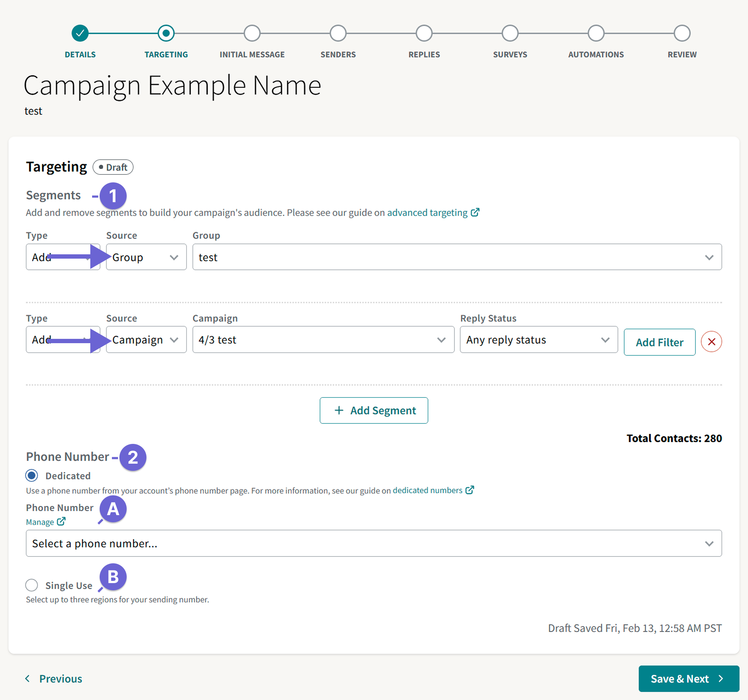The width and height of the screenshot is (748, 700).
Task: Follow the advanced targeting link
Action: 426,212
